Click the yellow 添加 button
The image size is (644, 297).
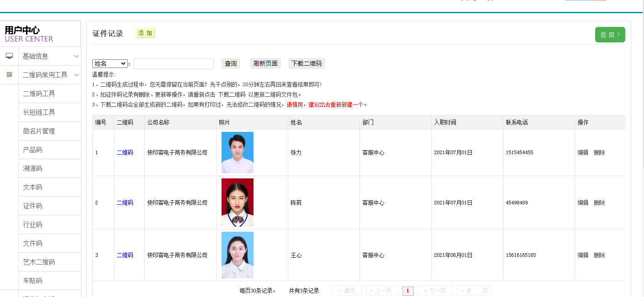click(x=145, y=33)
